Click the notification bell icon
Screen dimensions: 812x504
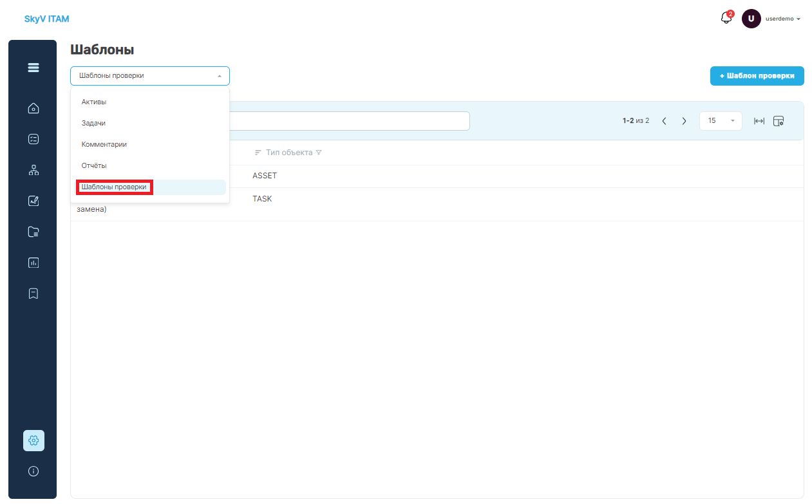pos(726,18)
